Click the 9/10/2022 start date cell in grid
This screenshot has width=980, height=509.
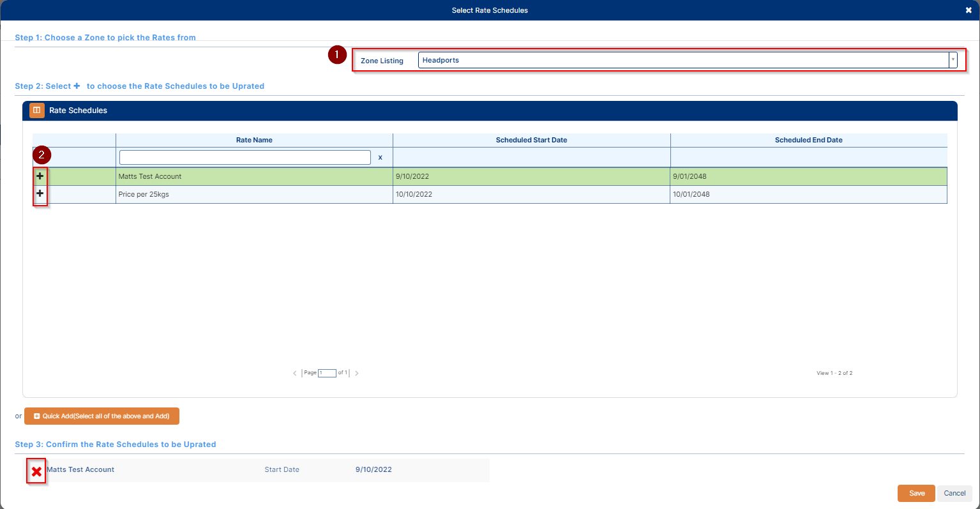pyautogui.click(x=531, y=176)
